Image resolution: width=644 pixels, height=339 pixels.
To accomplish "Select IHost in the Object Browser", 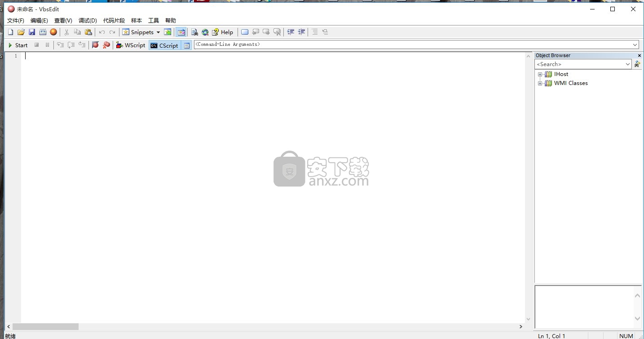I will pyautogui.click(x=561, y=74).
